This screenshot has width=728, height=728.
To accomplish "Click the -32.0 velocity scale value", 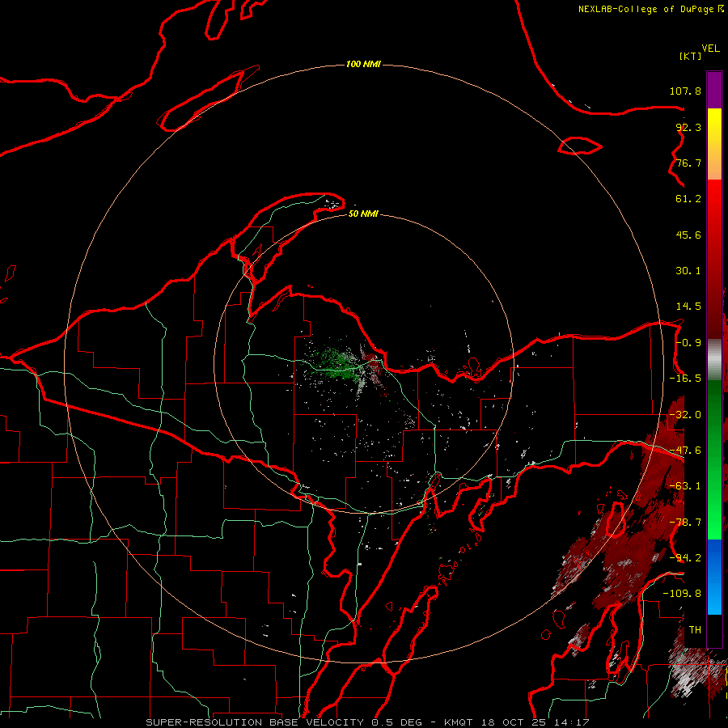I will pyautogui.click(x=685, y=415).
